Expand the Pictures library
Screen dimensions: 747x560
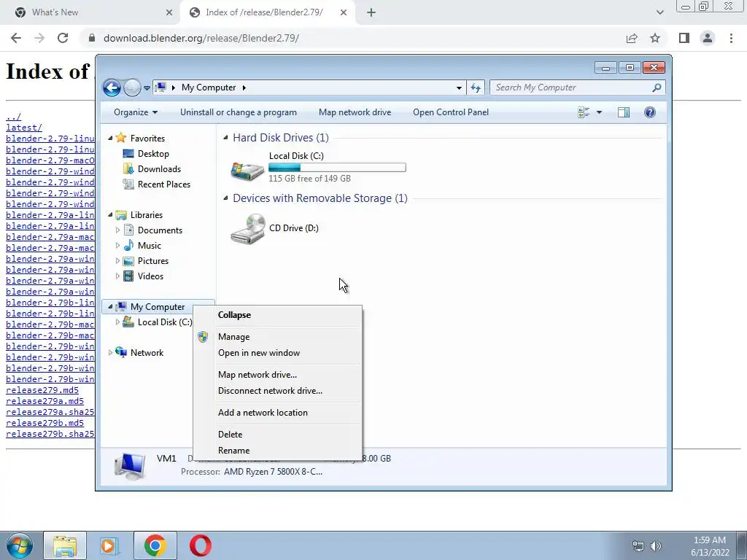[x=117, y=261]
